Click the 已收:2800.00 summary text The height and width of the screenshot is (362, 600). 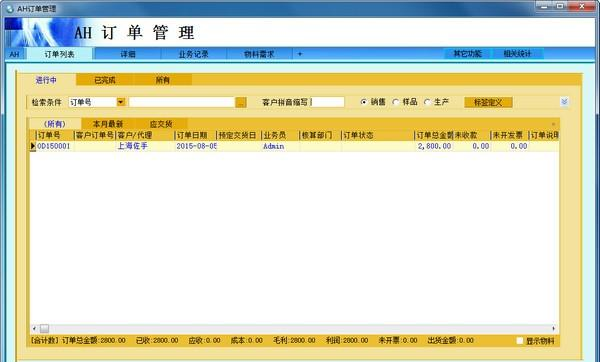point(157,340)
